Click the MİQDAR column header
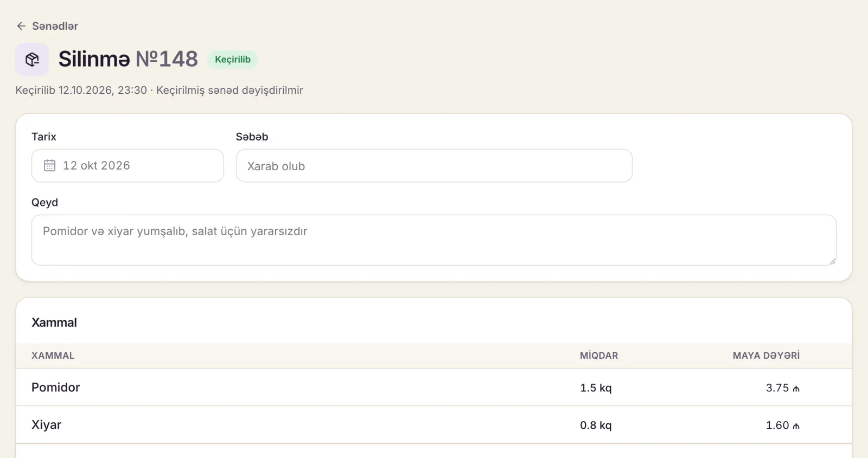The width and height of the screenshot is (868, 458). [x=599, y=356]
